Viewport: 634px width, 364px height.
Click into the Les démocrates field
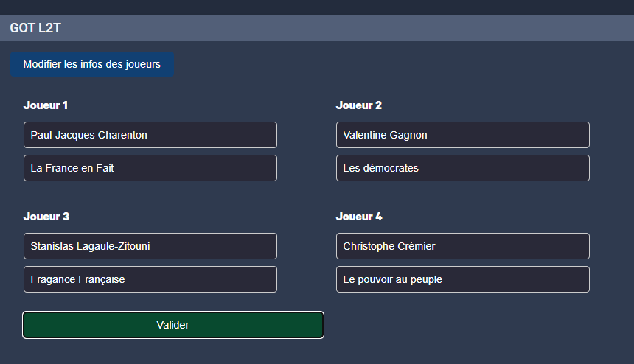click(462, 168)
